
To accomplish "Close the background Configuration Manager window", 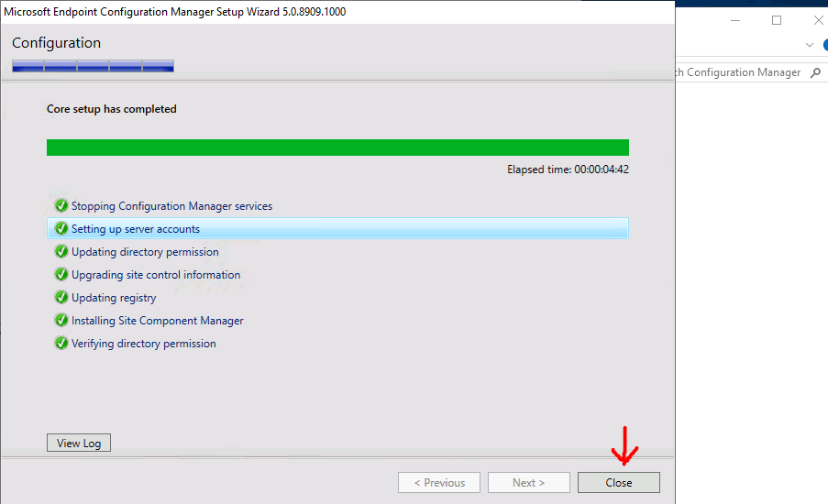I will click(x=818, y=20).
